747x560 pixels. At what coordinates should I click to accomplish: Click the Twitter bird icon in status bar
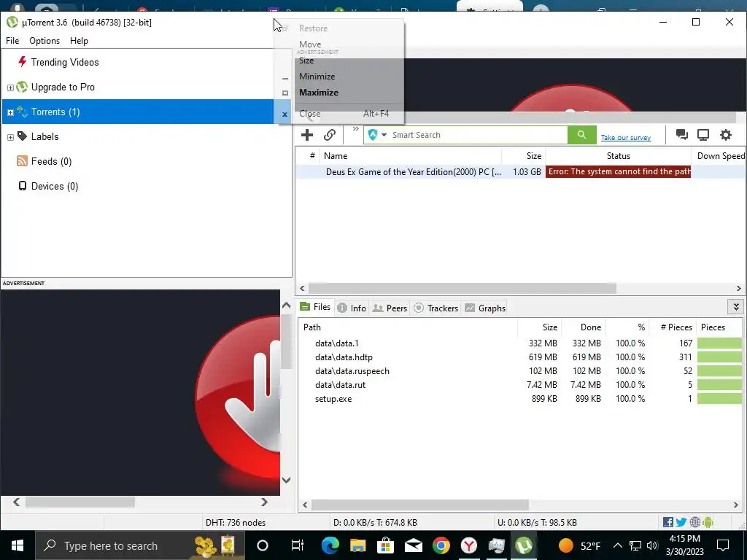pos(681,522)
